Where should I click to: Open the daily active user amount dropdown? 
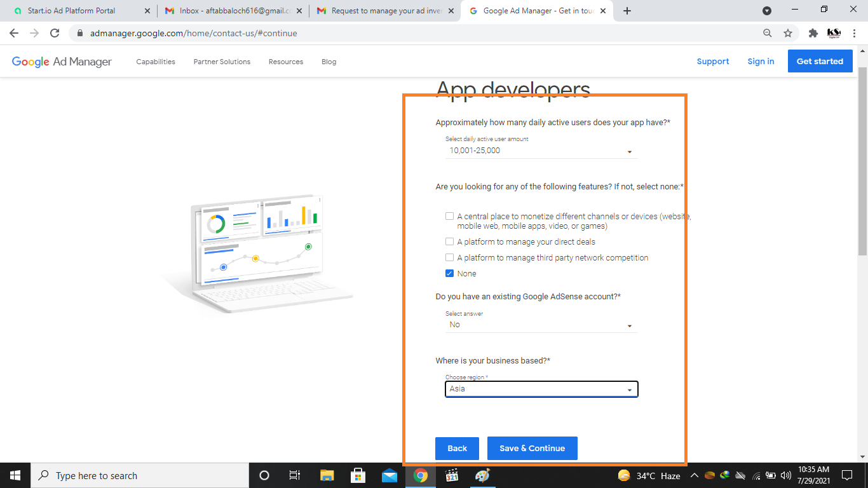coord(541,151)
